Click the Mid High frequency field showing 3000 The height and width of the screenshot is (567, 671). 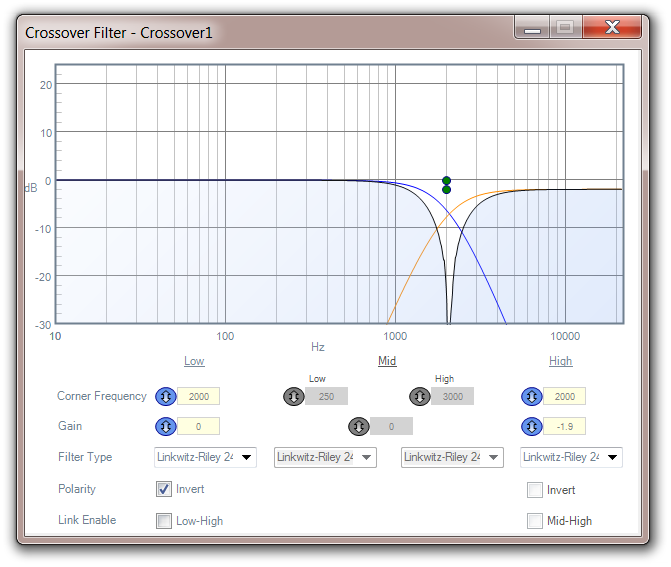click(452, 396)
